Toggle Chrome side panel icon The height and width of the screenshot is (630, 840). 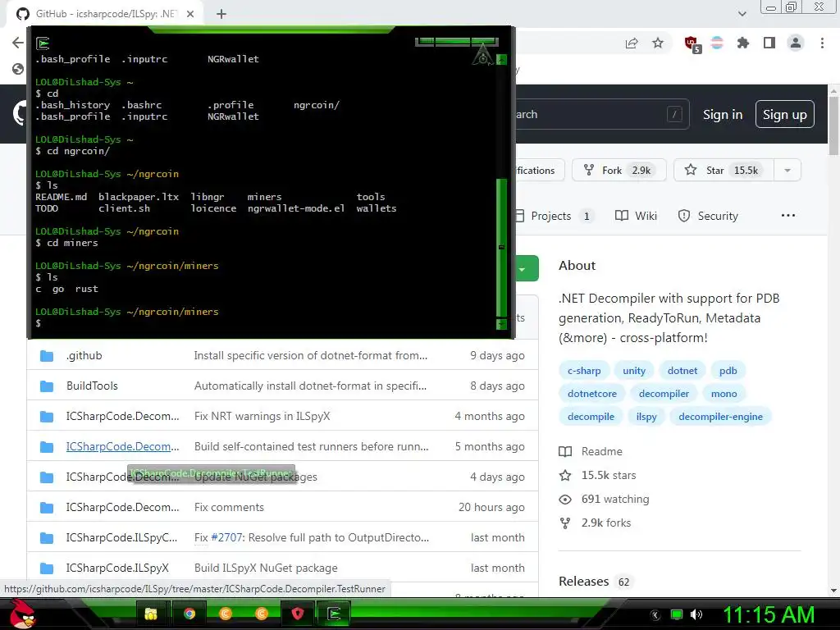tap(769, 43)
